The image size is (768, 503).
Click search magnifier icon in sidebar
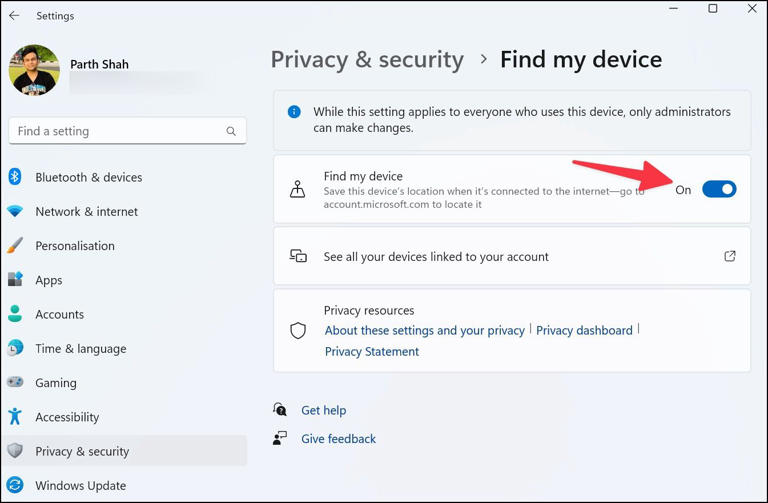(x=231, y=131)
